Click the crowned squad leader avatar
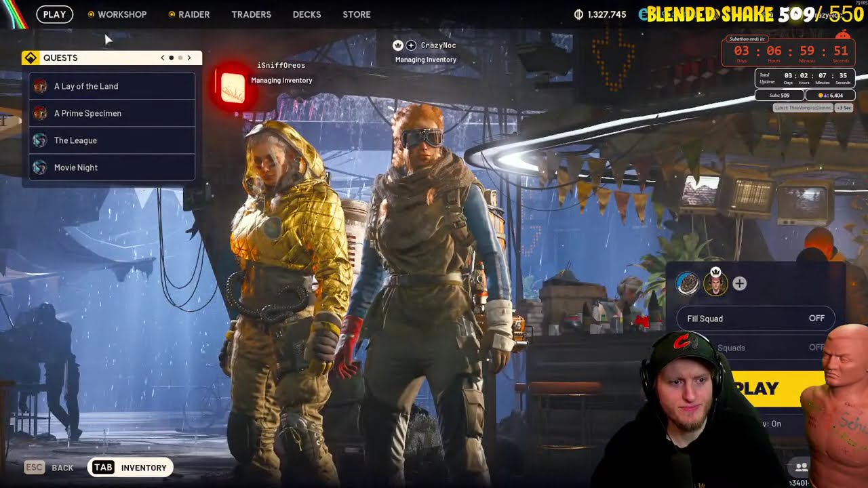The image size is (868, 488). (x=715, y=283)
